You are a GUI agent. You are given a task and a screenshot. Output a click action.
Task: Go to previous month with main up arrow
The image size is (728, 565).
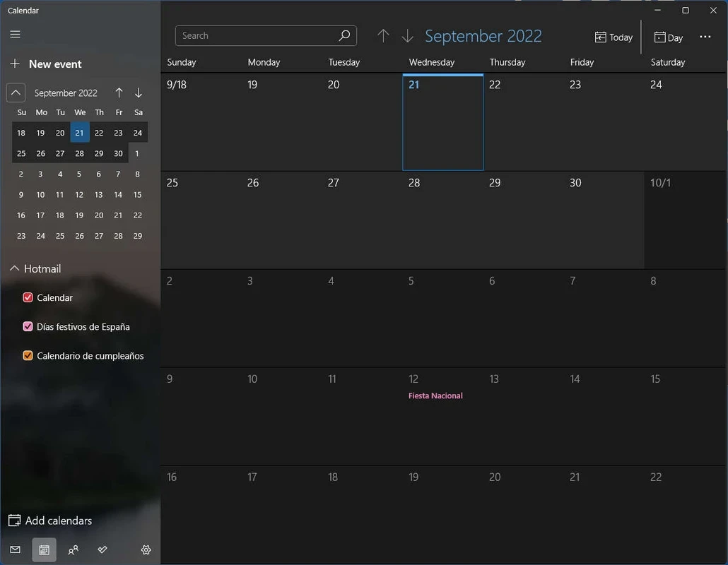[383, 36]
